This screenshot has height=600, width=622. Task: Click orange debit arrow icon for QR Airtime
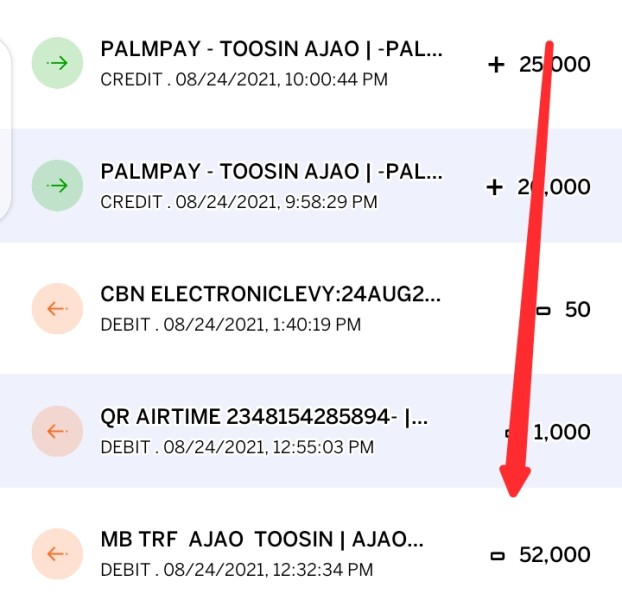click(58, 431)
